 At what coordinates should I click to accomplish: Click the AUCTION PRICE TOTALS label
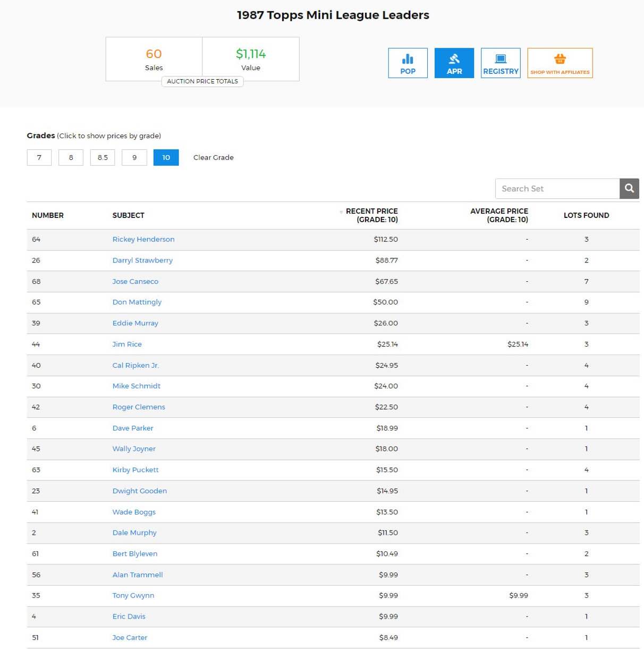coord(202,81)
